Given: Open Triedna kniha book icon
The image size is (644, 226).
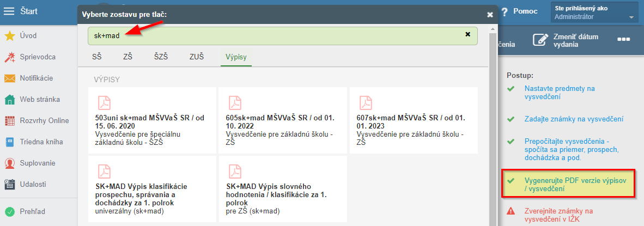Looking at the screenshot, I should [x=9, y=142].
